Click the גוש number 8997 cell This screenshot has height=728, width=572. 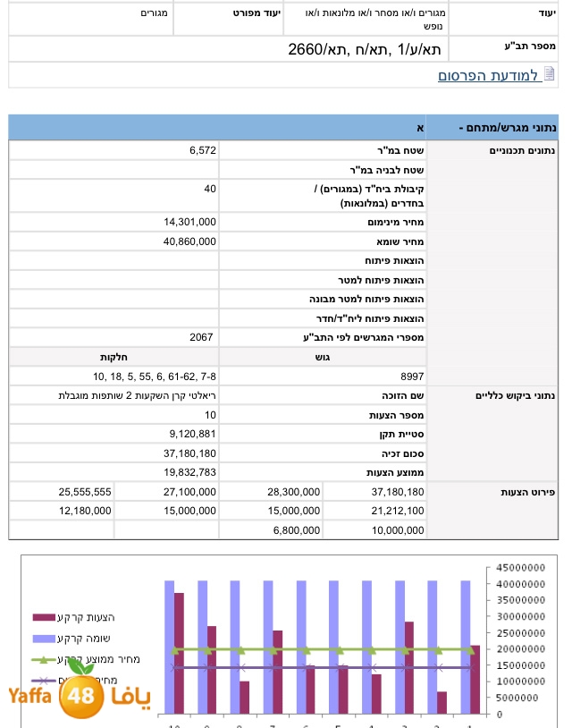pyautogui.click(x=412, y=377)
